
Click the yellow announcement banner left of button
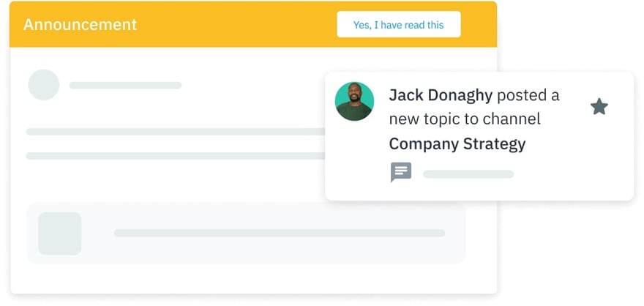[234, 25]
